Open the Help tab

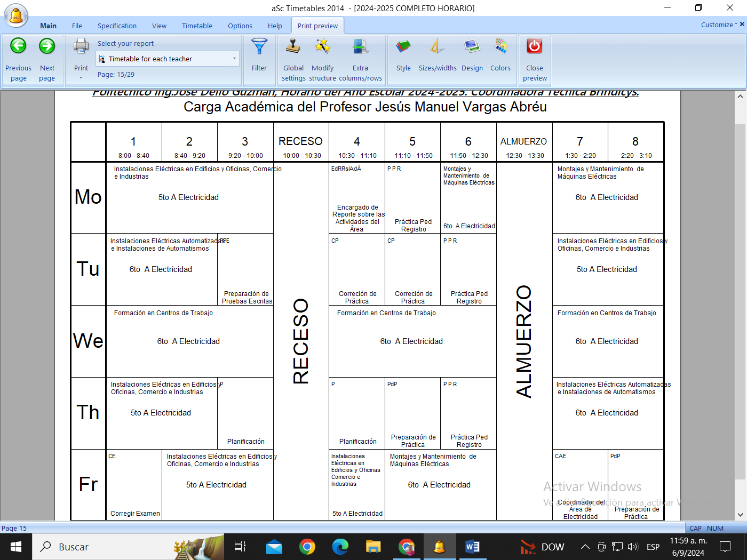coord(275,26)
